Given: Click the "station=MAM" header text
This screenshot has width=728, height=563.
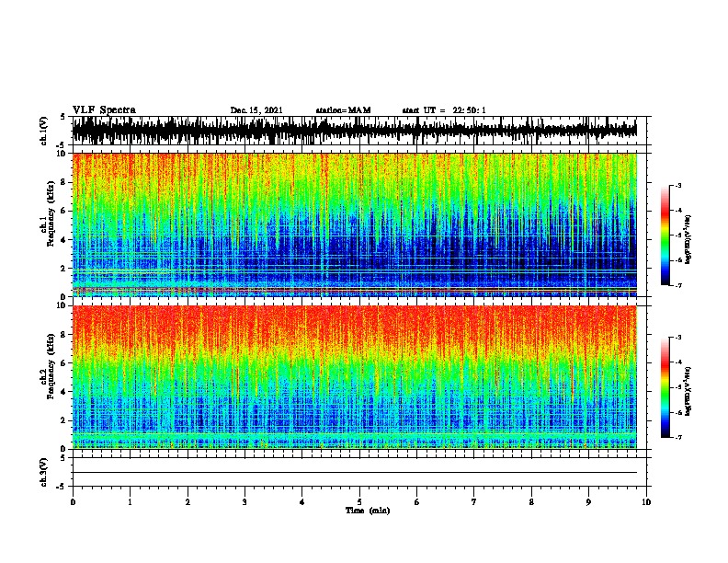Looking at the screenshot, I should [343, 110].
